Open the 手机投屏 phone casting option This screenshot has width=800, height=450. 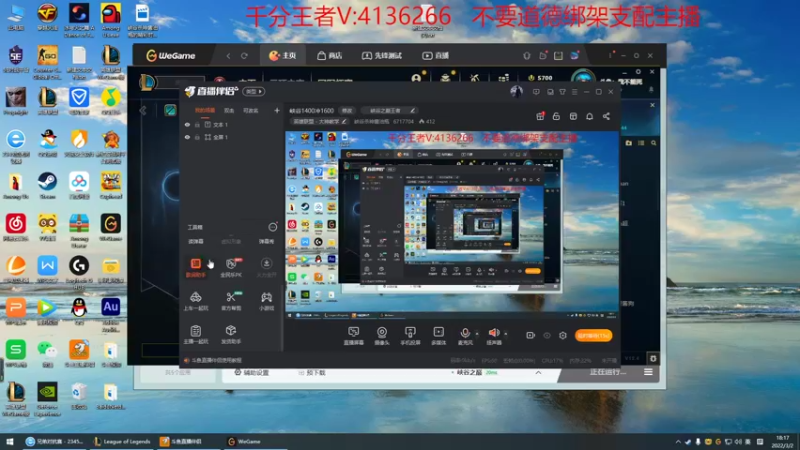(x=410, y=336)
